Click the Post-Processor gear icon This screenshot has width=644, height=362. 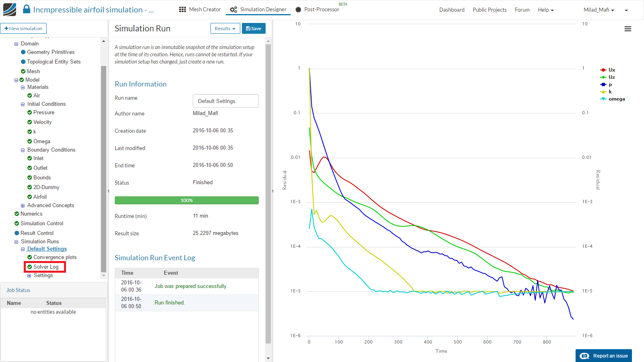[298, 10]
